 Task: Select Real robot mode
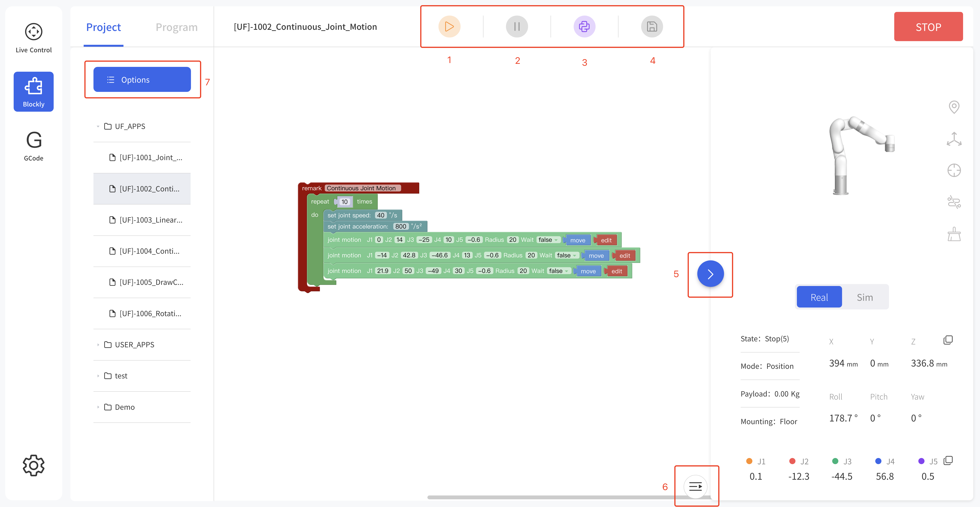819,297
